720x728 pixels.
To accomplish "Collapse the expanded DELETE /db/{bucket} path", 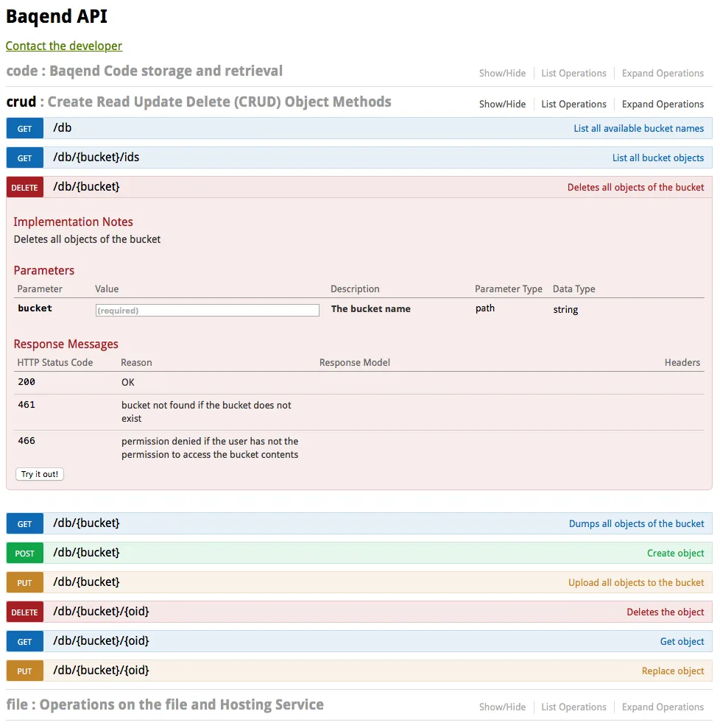I will tap(86, 187).
